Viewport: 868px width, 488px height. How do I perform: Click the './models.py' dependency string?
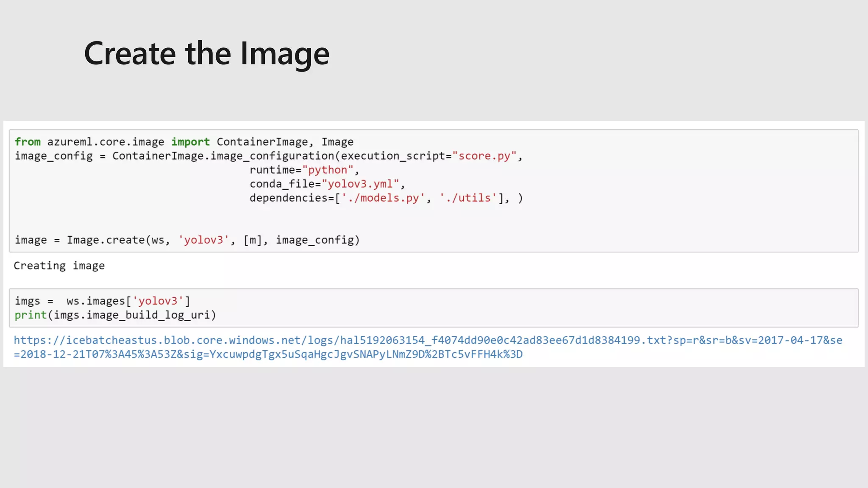(383, 198)
